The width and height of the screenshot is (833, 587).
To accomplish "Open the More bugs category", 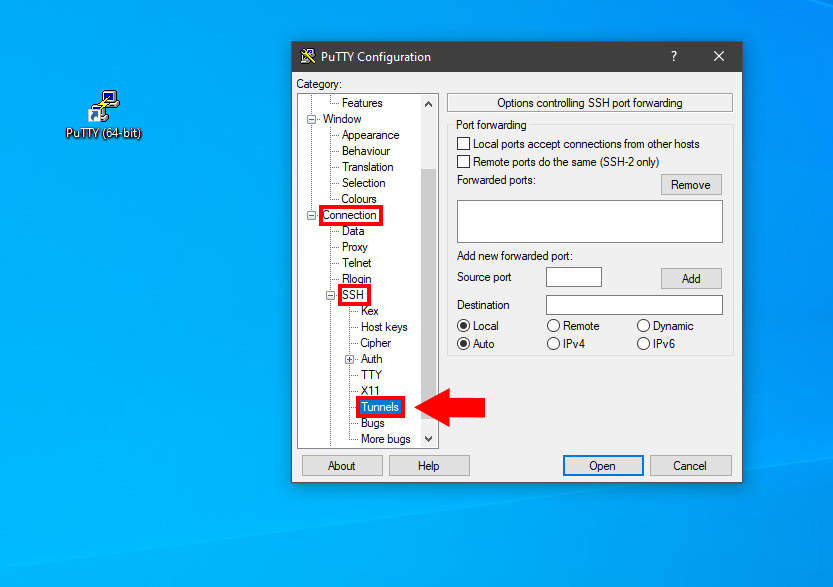I will (386, 439).
